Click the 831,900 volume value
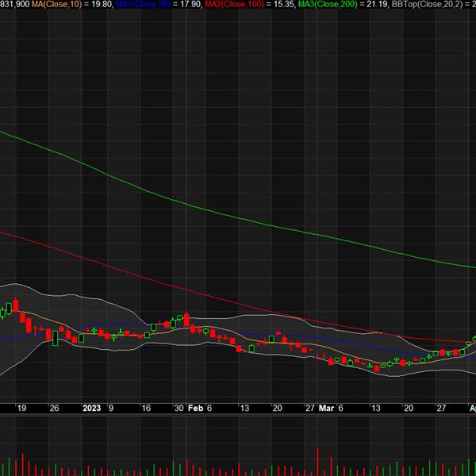The height and width of the screenshot is (476, 476). coord(14,4)
